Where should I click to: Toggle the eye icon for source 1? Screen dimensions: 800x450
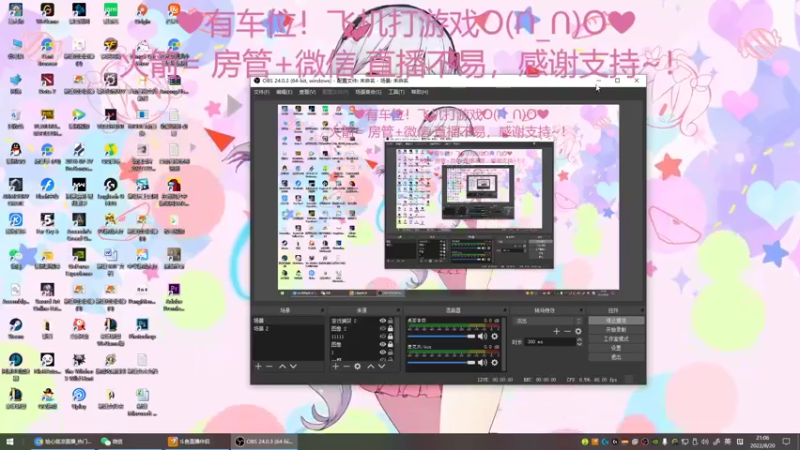tap(382, 352)
